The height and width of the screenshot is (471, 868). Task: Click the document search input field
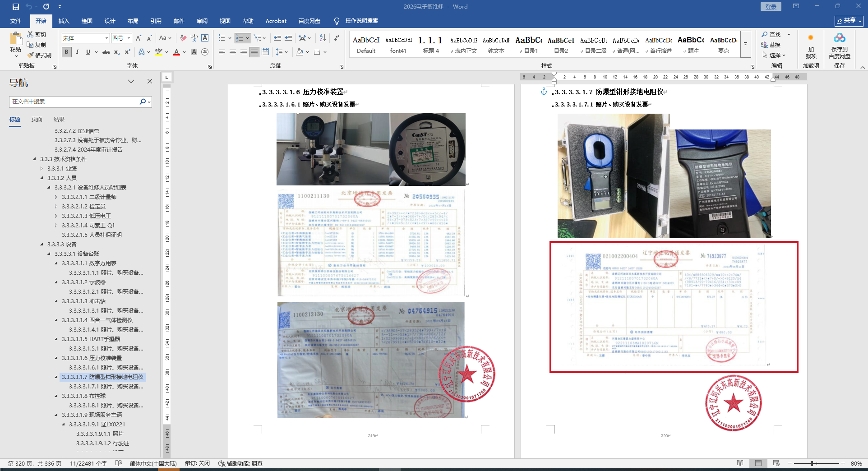[x=74, y=102]
